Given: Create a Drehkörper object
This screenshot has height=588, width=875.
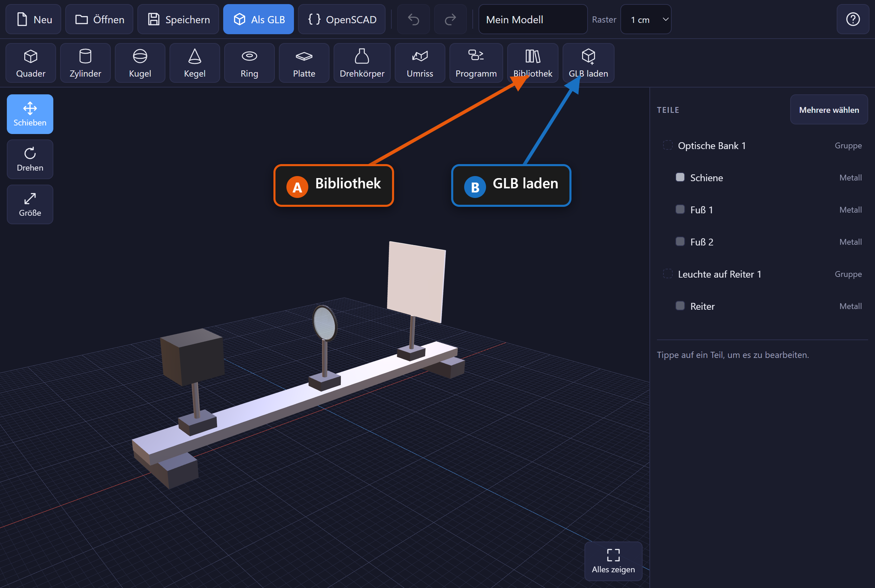Looking at the screenshot, I should coord(362,63).
